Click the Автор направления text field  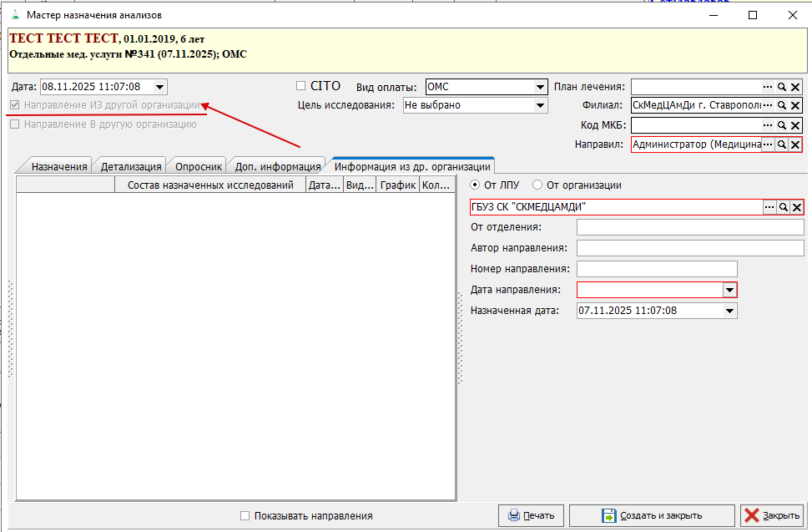tap(689, 248)
